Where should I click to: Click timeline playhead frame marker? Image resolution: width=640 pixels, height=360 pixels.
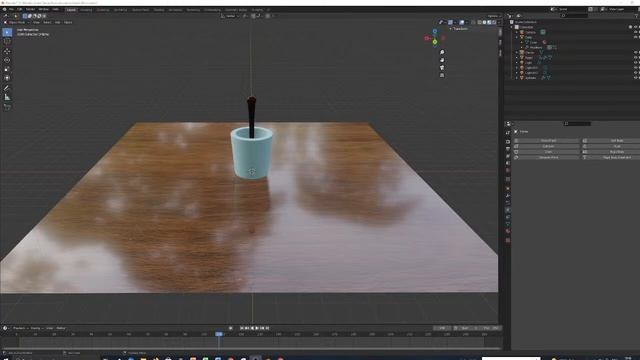[219, 334]
